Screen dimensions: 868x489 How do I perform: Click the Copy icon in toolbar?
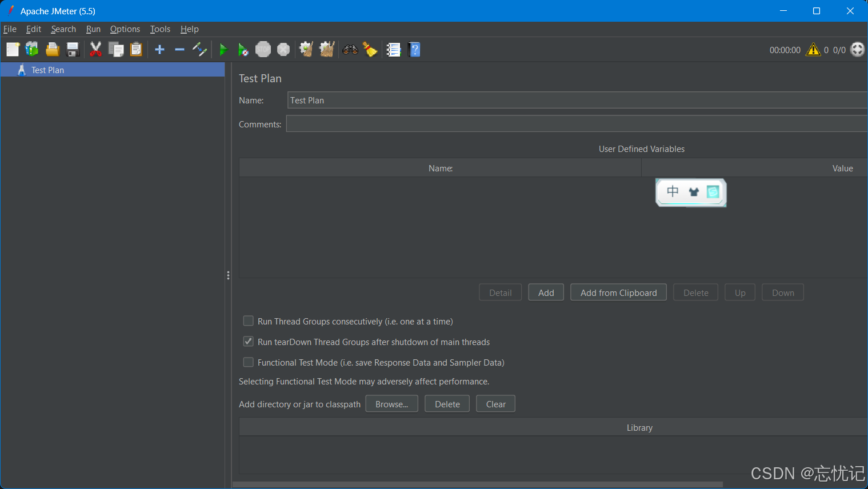[116, 50]
